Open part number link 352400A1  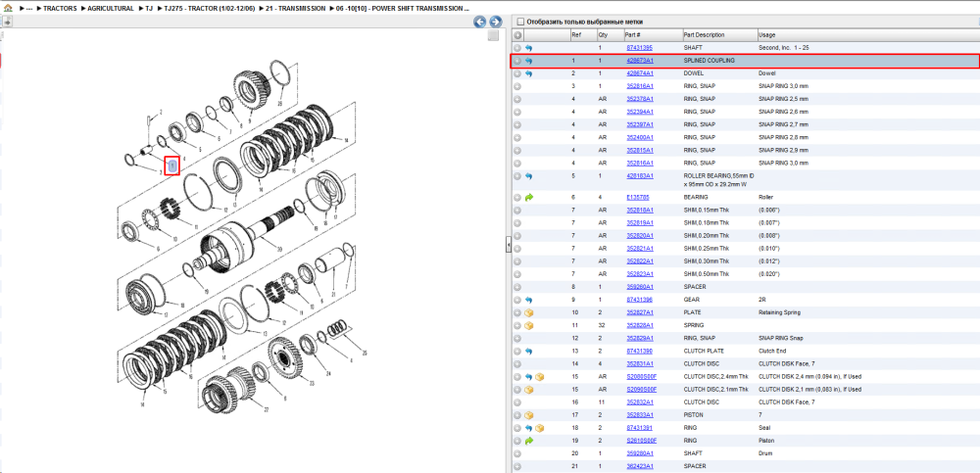point(639,137)
